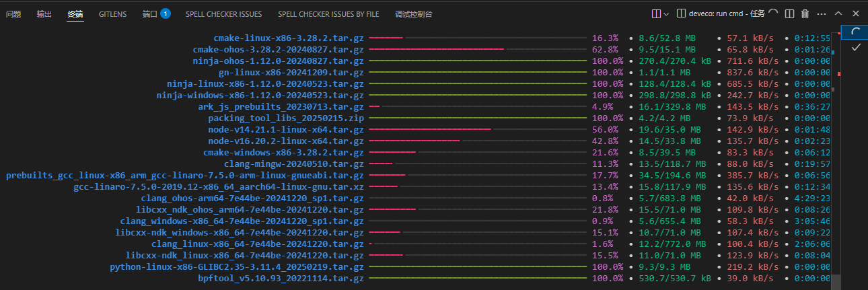Select the running task terminal in the list
The width and height of the screenshot is (868, 290).
[x=854, y=32]
